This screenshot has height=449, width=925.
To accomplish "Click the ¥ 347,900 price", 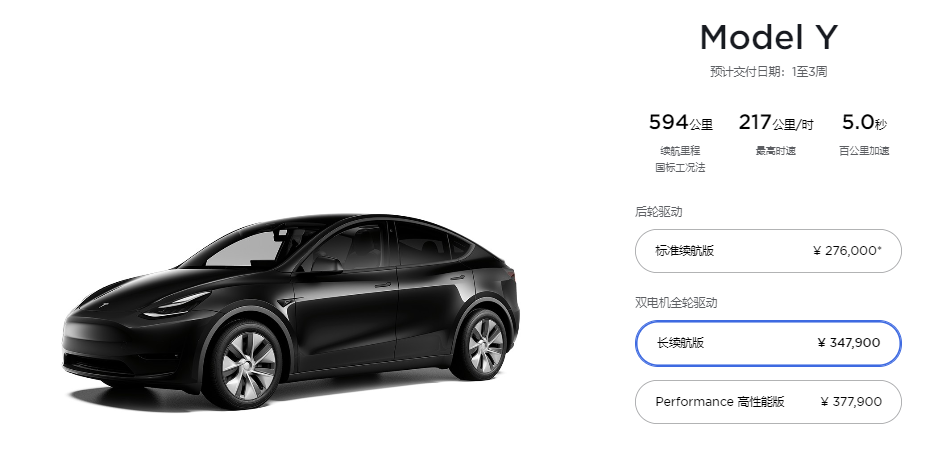I will pos(849,343).
